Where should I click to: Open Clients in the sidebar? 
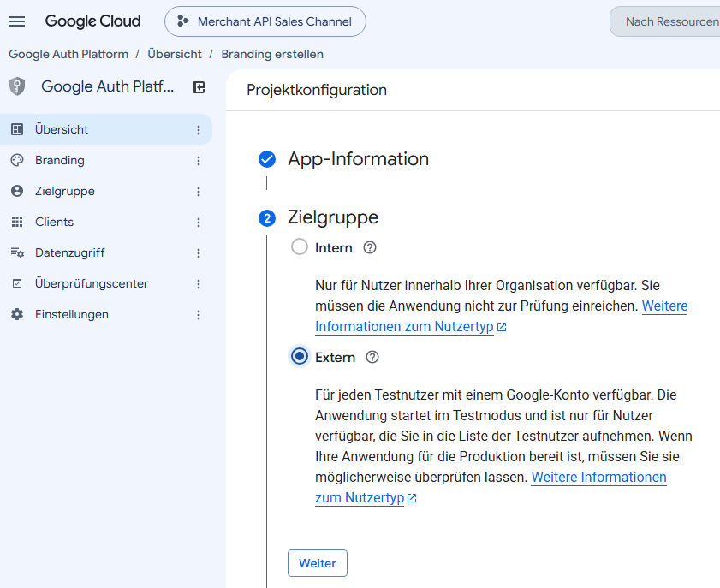(106, 222)
